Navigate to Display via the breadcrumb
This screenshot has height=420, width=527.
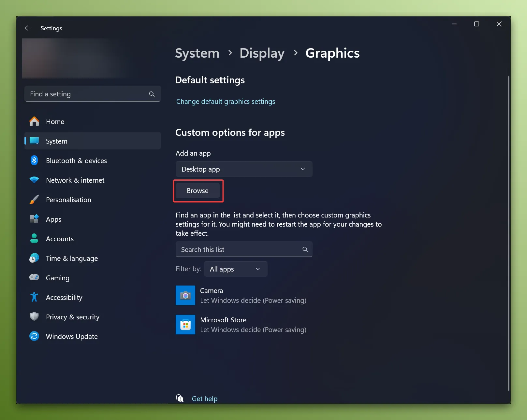[262, 53]
